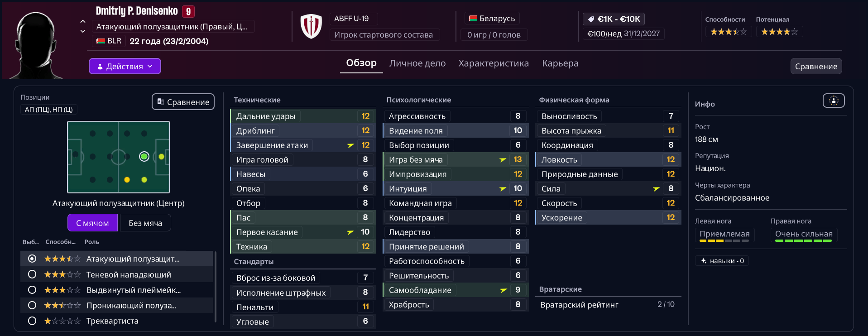Open the Карьера tab
The width and height of the screenshot is (868, 336).
pyautogui.click(x=560, y=63)
